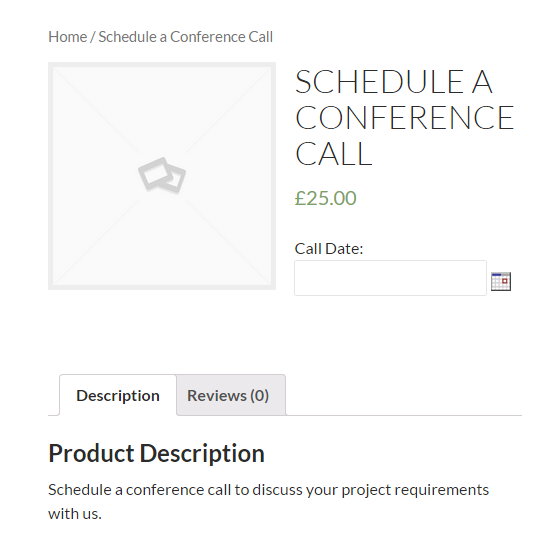Image resolution: width=559 pixels, height=541 pixels.
Task: Click the £25.00 price text
Action: (325, 198)
